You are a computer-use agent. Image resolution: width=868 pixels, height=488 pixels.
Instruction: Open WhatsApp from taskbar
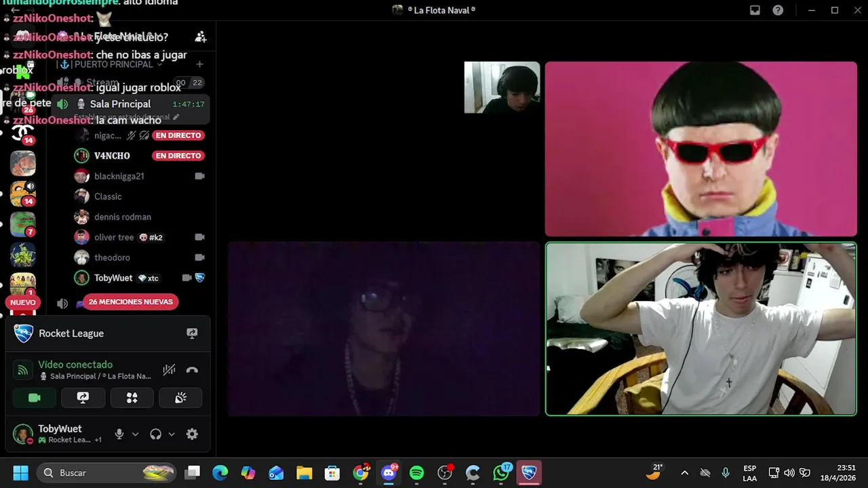pos(501,473)
